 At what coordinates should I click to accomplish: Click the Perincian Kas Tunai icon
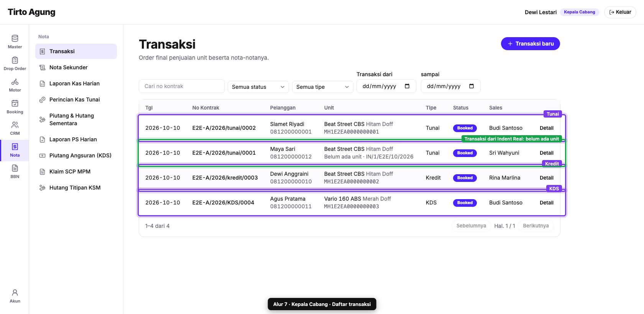(x=43, y=100)
